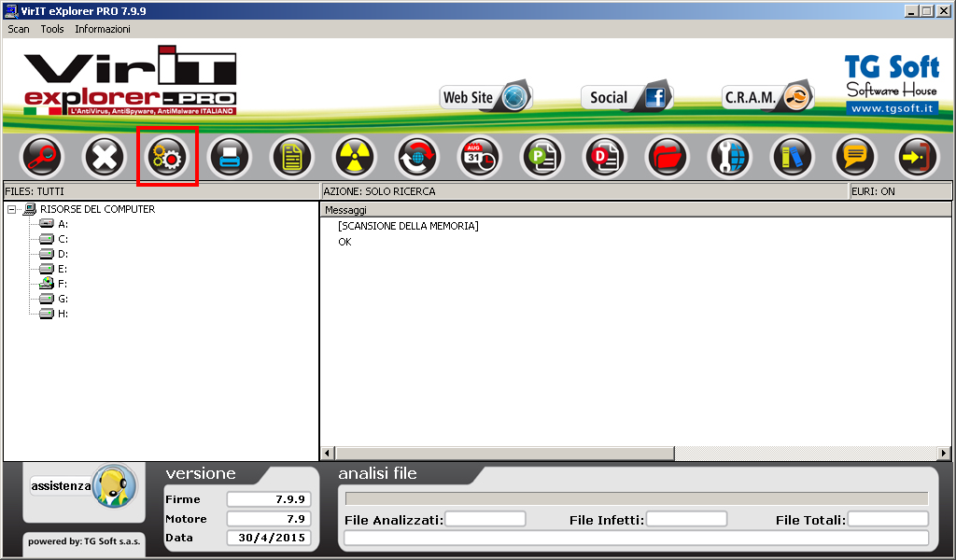The width and height of the screenshot is (956, 560).
Task: Click the printer toolbar icon
Action: click(x=230, y=157)
